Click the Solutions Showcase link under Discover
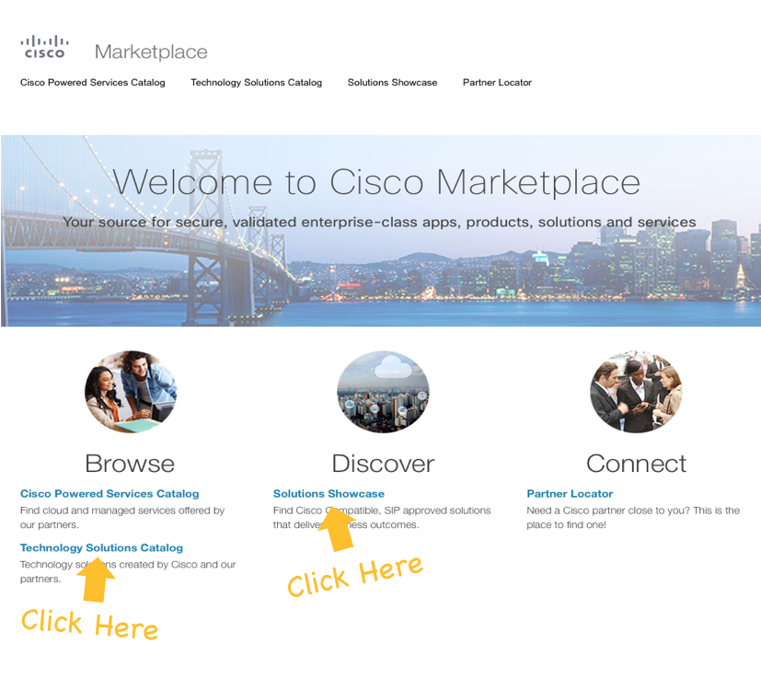This screenshot has height=700, width=761. click(329, 493)
